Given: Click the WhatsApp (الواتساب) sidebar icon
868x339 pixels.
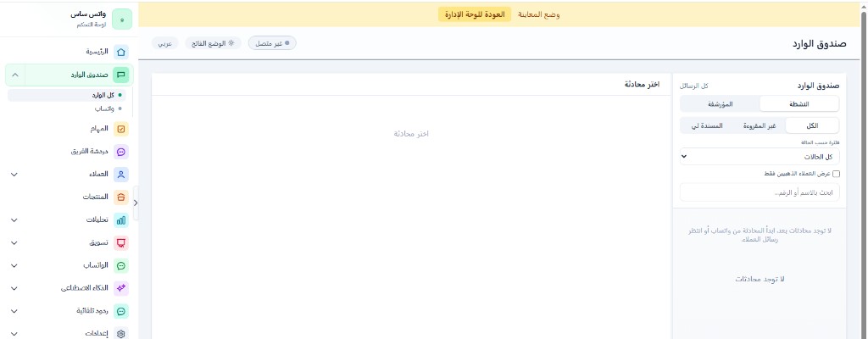Looking at the screenshot, I should pyautogui.click(x=121, y=265).
